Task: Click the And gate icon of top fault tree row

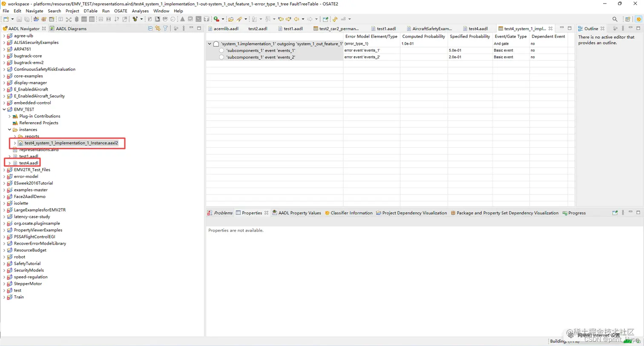Action: pos(216,44)
